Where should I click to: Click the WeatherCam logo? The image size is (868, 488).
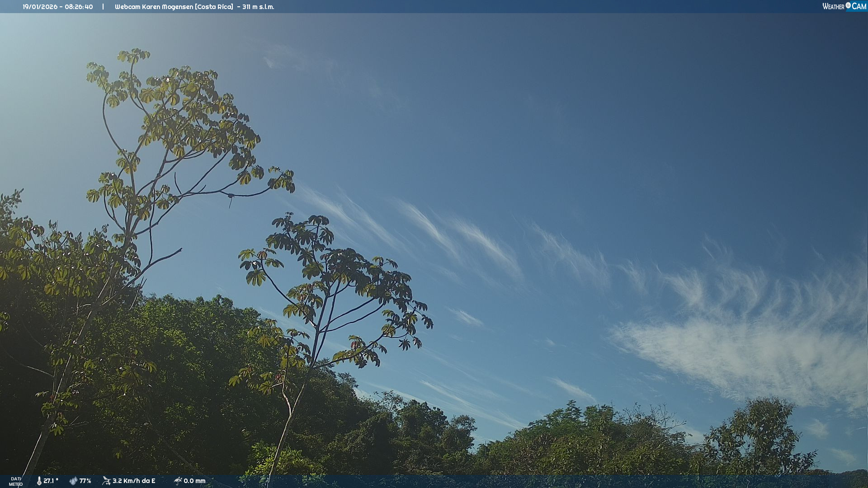tap(844, 6)
